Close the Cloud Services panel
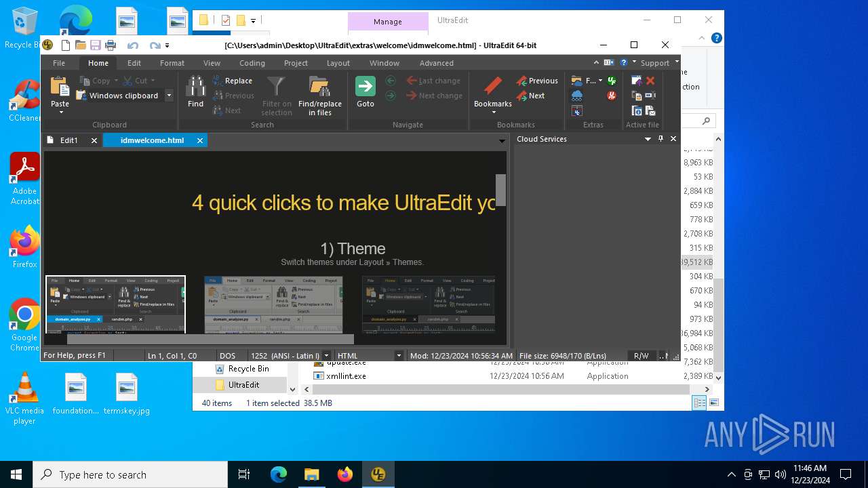 click(x=673, y=139)
